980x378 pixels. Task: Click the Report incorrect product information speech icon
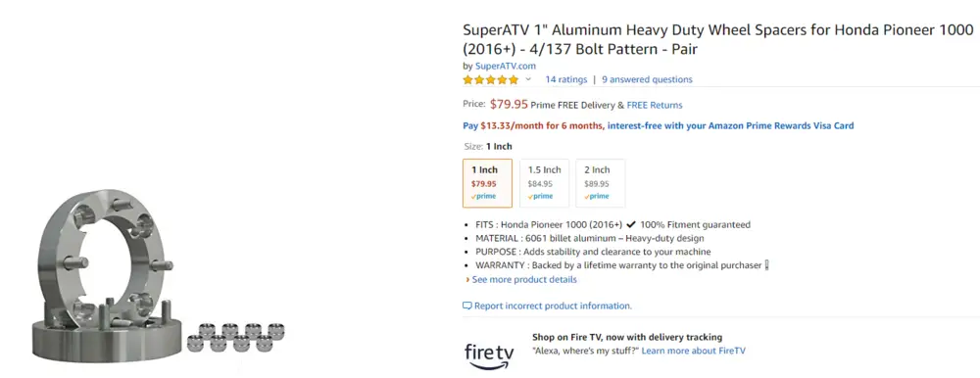pos(466,307)
